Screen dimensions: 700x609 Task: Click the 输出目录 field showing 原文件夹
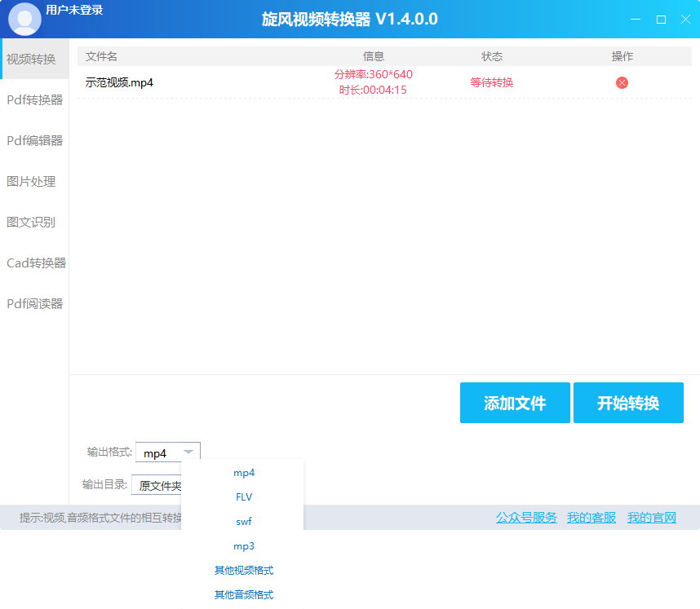(x=157, y=485)
